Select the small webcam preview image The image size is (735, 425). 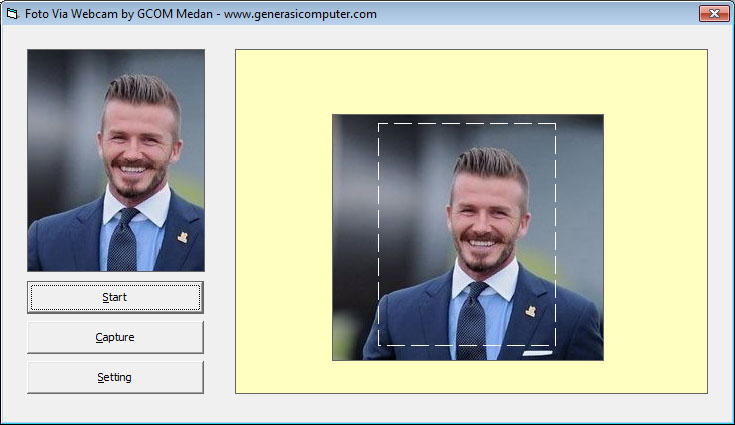[115, 160]
